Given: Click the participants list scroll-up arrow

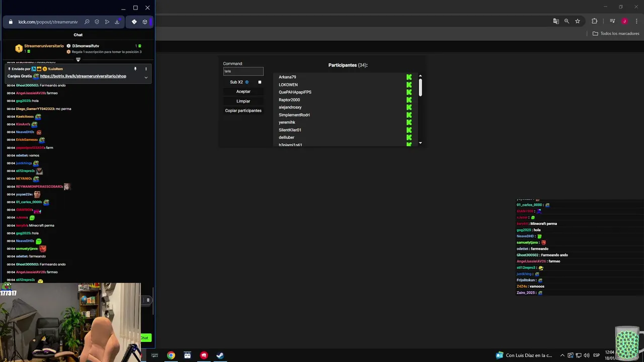Looking at the screenshot, I should [x=420, y=76].
